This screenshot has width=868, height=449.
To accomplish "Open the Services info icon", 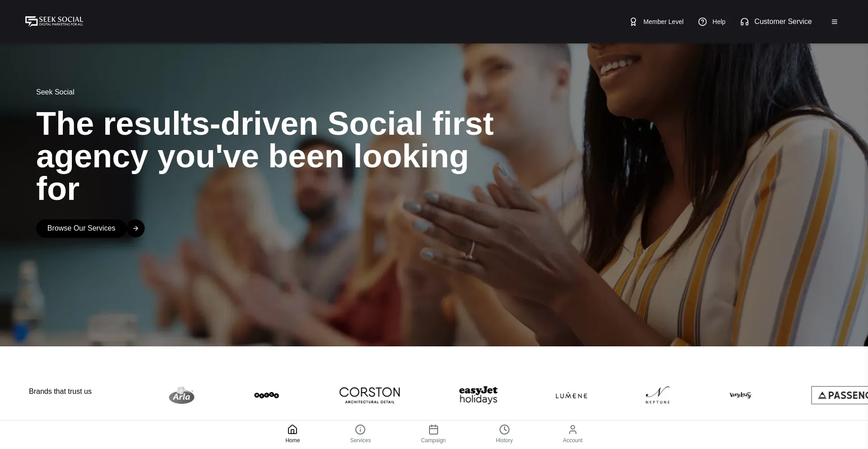I will [360, 429].
